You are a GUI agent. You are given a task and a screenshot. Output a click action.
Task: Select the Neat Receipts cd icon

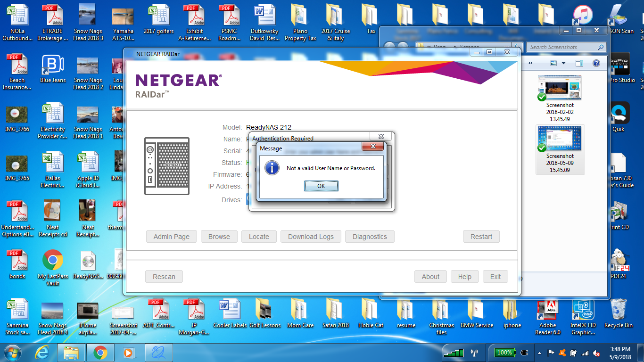53,218
